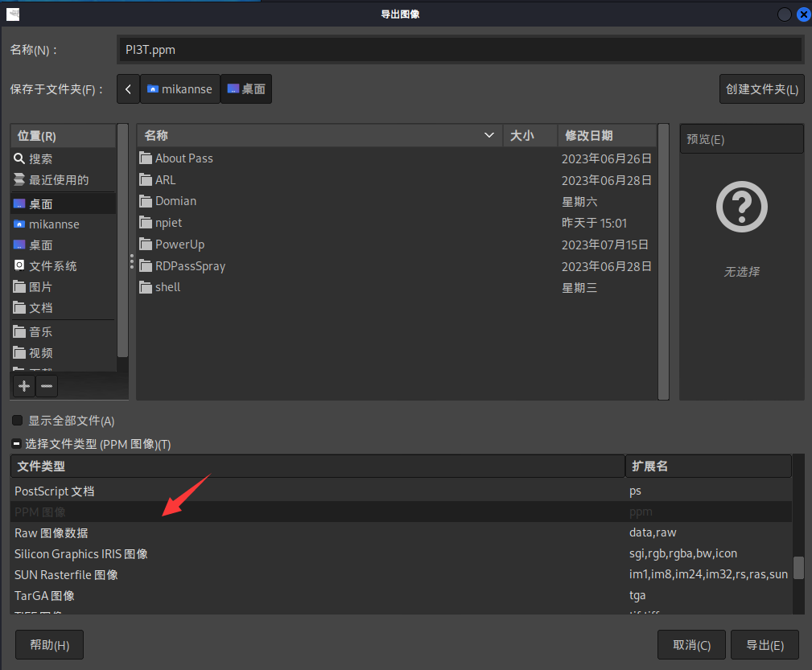Select TarGA 图像 file type
Image resolution: width=812 pixels, height=670 pixels.
pos(44,596)
